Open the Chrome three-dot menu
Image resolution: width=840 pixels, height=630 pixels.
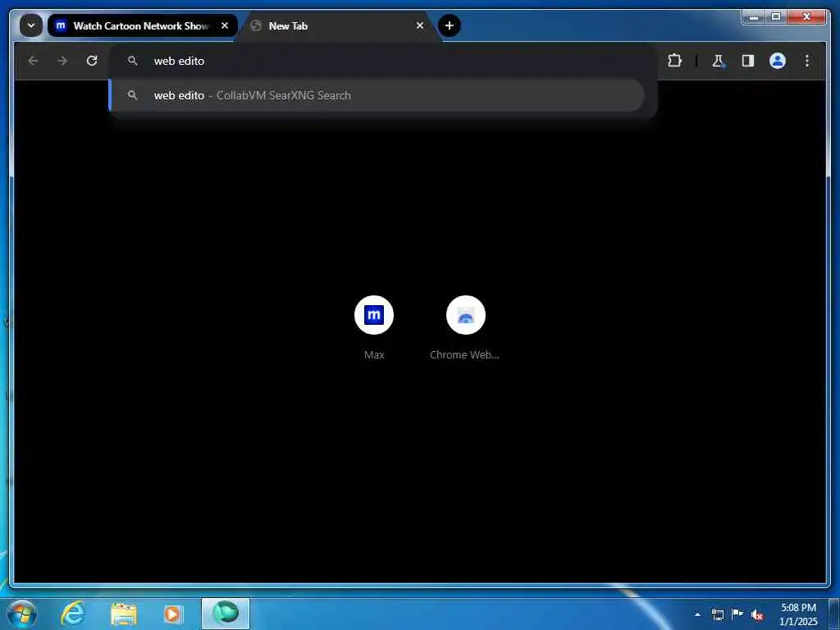807,61
